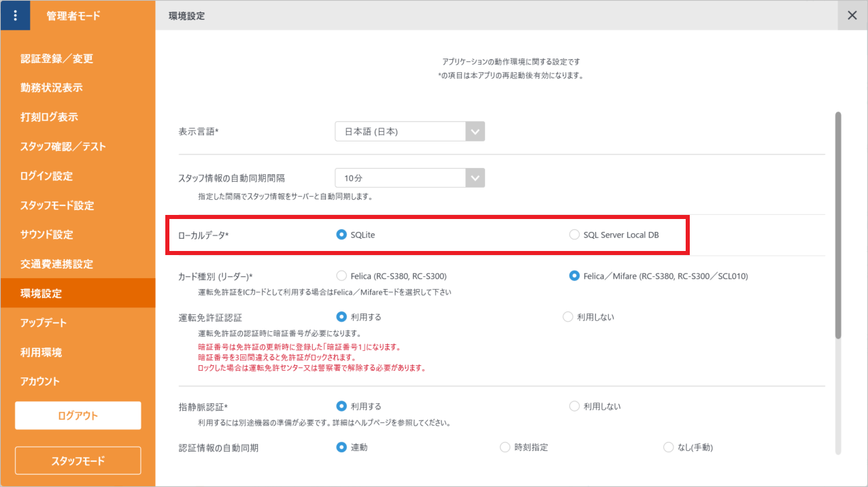Open アカウント in sidebar

point(78,382)
